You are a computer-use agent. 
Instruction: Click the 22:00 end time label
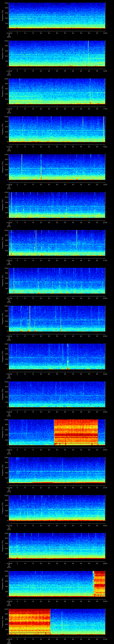pyautogui.click(x=105, y=298)
